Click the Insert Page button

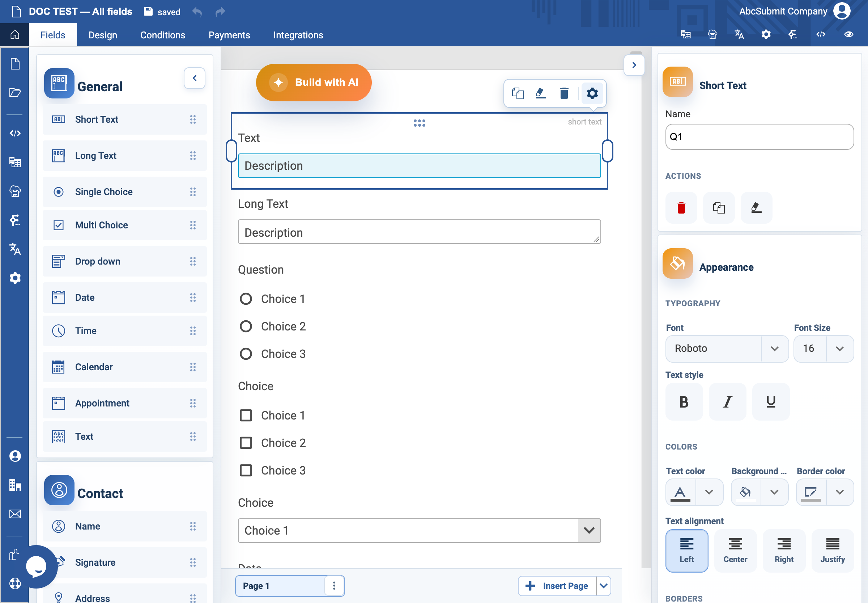(x=557, y=586)
